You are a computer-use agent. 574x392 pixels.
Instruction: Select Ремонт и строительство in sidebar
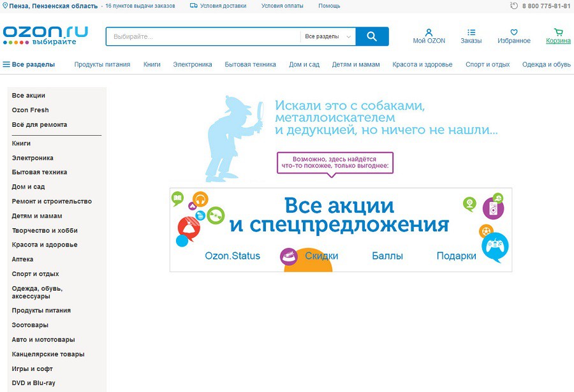pyautogui.click(x=52, y=201)
